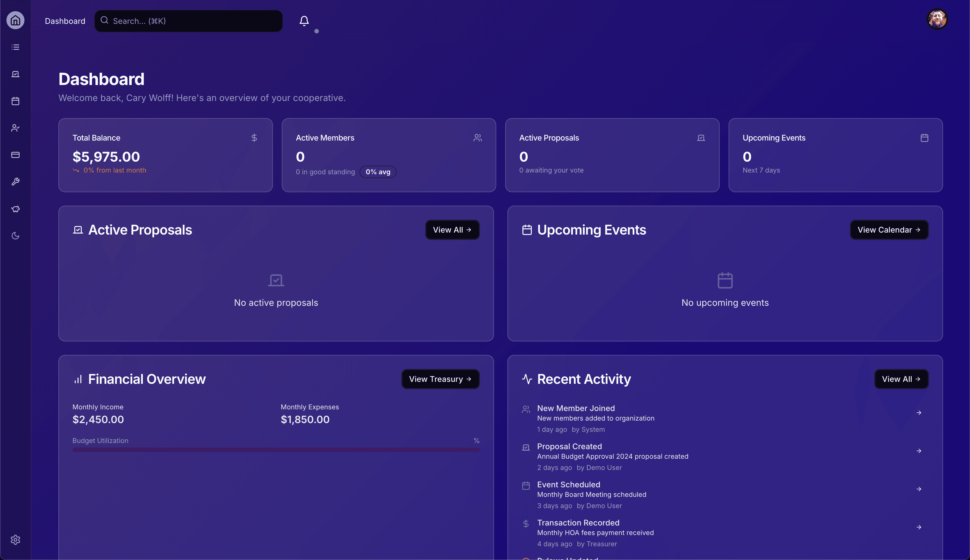Toggle dark mode with the moon icon

point(15,236)
